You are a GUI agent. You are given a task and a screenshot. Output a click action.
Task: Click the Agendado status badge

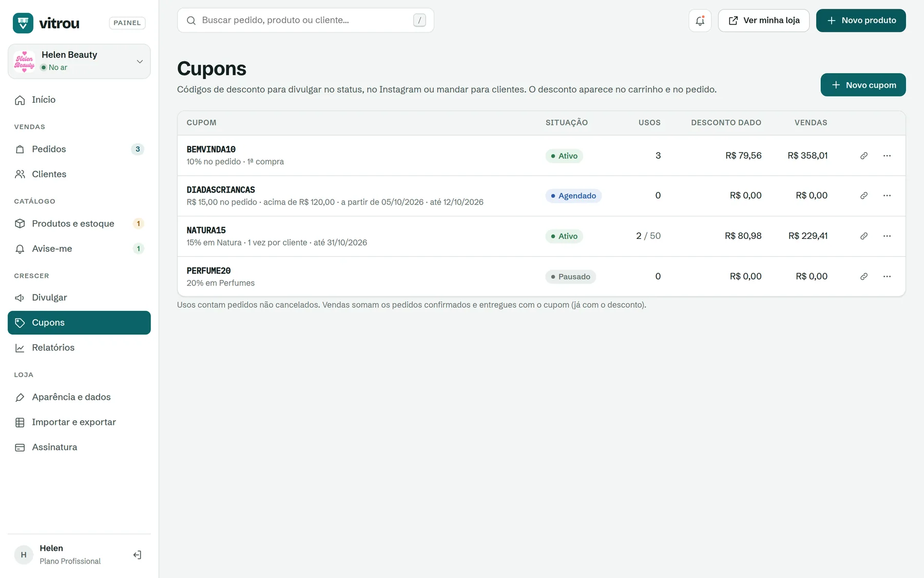pos(573,196)
